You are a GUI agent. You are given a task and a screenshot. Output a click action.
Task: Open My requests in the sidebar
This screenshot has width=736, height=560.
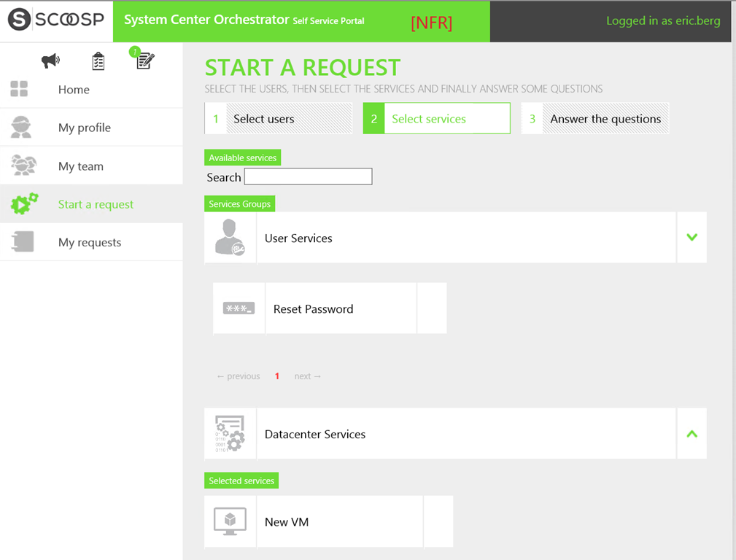pos(90,242)
